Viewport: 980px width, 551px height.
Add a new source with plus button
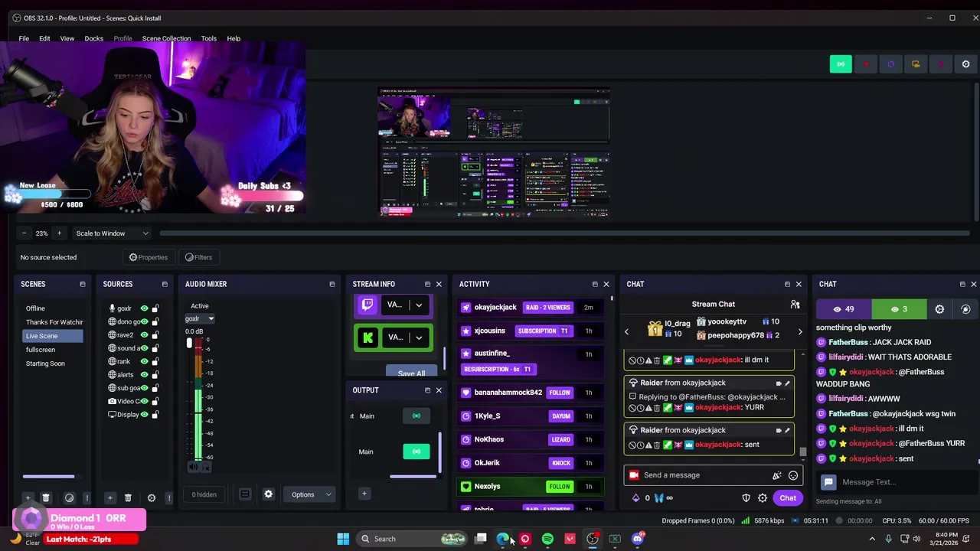[109, 498]
